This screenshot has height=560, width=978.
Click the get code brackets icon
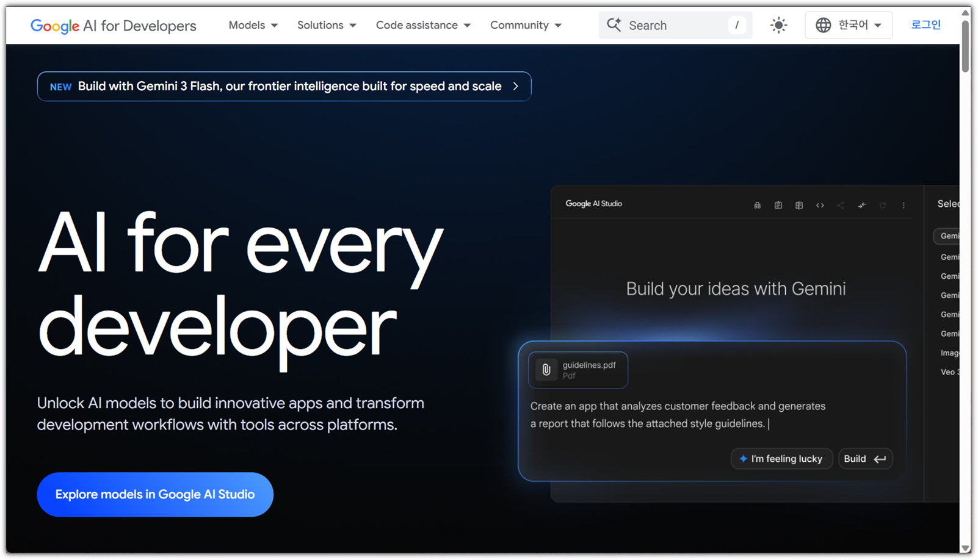pos(820,206)
